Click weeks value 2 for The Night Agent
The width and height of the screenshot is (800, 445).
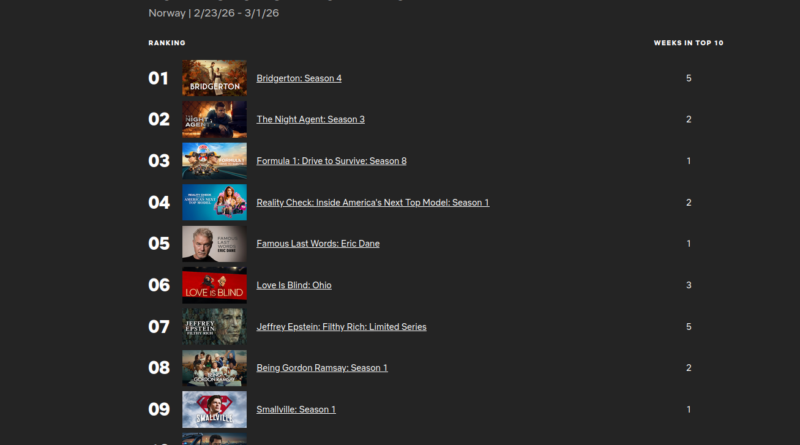click(x=689, y=119)
